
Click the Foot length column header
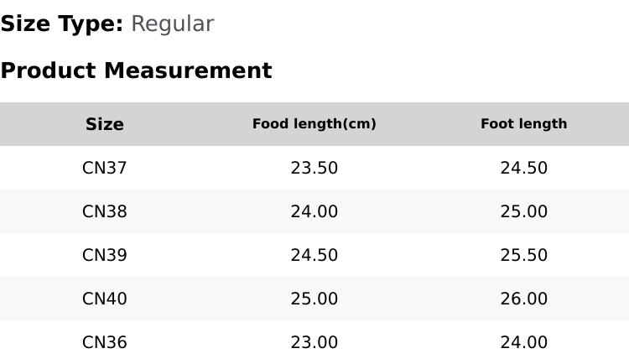pyautogui.click(x=524, y=123)
